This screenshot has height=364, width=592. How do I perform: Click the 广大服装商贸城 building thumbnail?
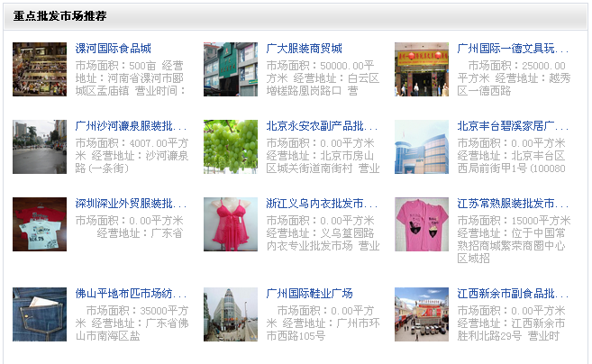231,69
